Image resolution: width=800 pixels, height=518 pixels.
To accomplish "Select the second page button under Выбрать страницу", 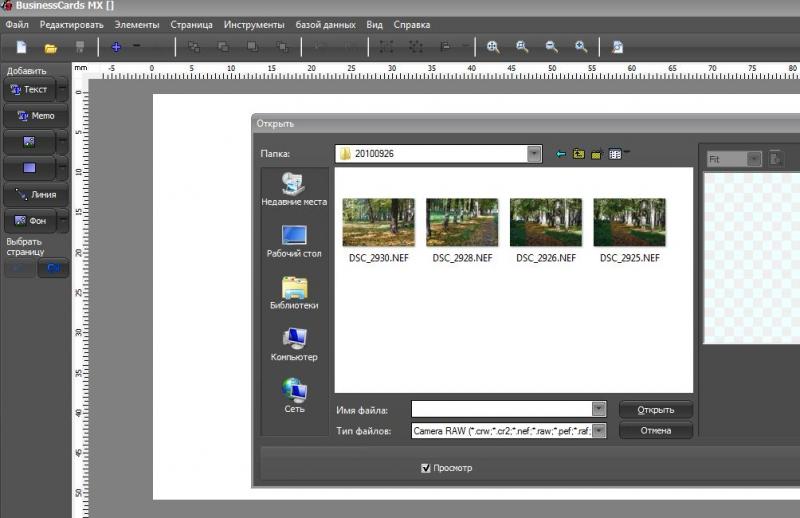I will coord(53,268).
